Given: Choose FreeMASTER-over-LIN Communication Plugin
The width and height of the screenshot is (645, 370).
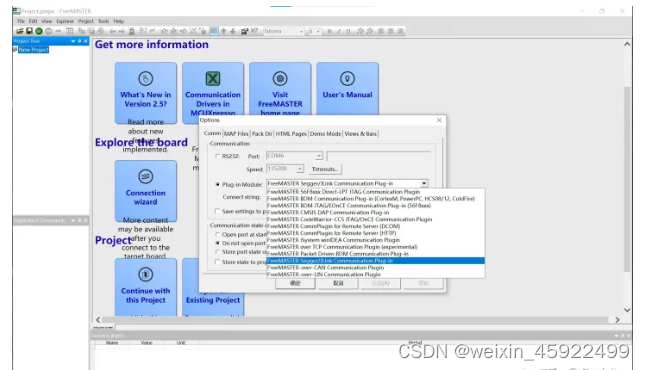Looking at the screenshot, I should [376, 275].
